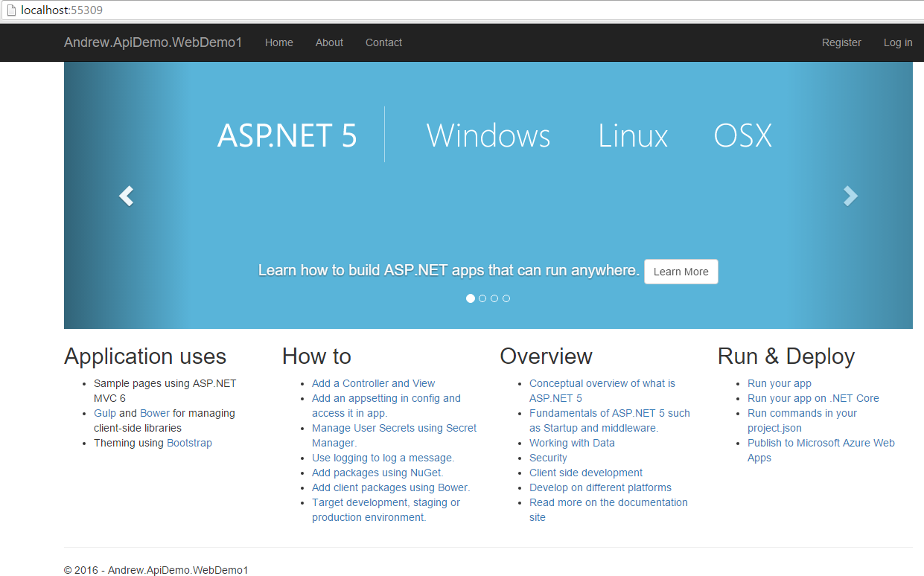Viewport: 924px width, 576px height.
Task: Click the Register link in navbar
Action: coord(841,42)
